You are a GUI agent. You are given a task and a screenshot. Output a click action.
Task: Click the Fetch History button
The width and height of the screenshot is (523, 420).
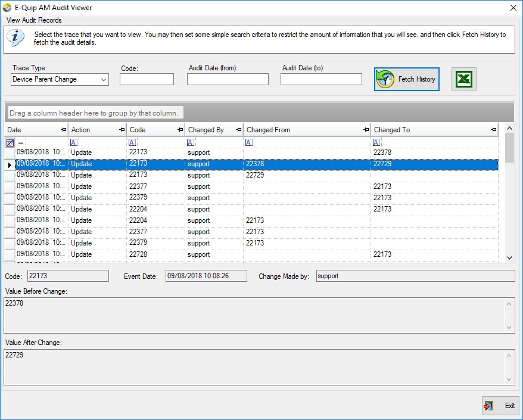(407, 79)
